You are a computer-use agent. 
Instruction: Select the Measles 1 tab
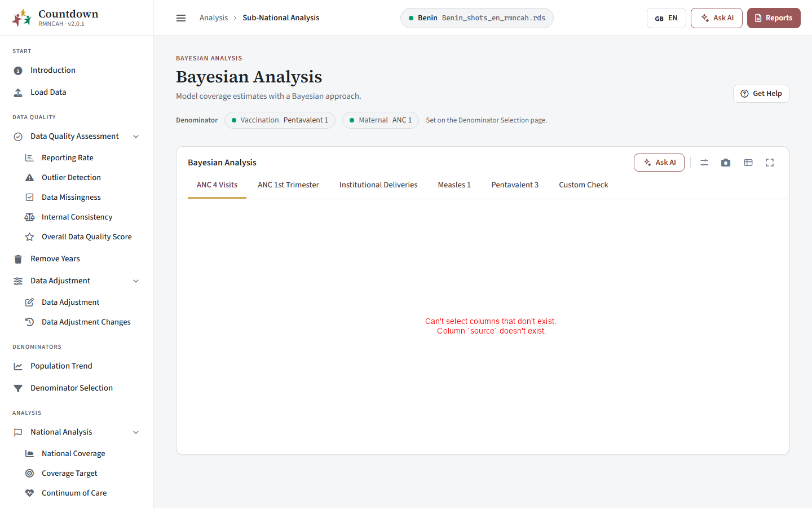pos(454,185)
